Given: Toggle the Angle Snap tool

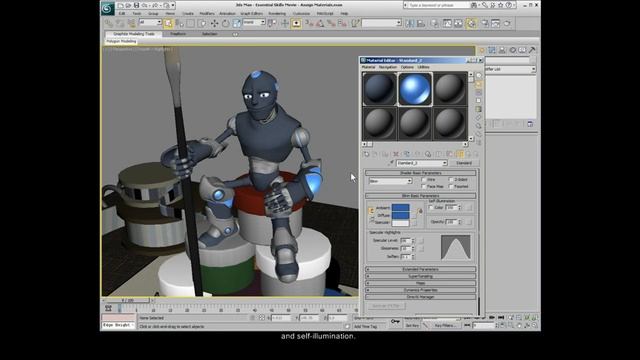Looking at the screenshot, I should [x=320, y=24].
